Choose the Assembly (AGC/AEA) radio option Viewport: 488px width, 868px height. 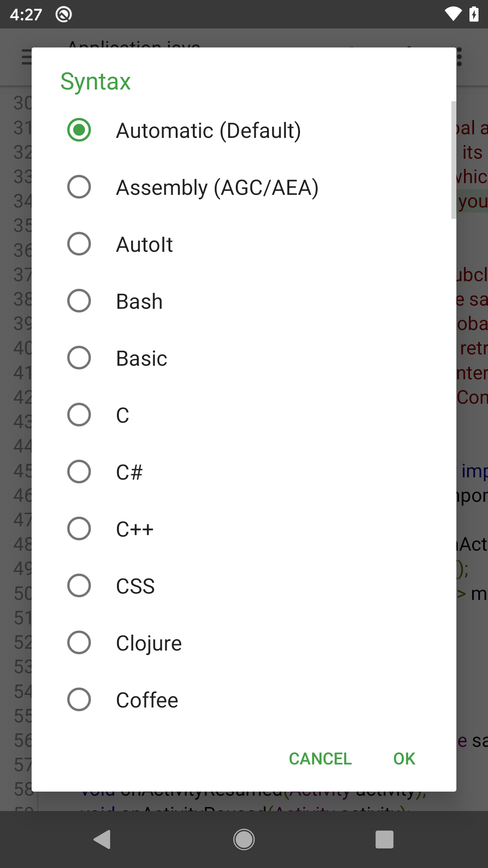click(79, 187)
